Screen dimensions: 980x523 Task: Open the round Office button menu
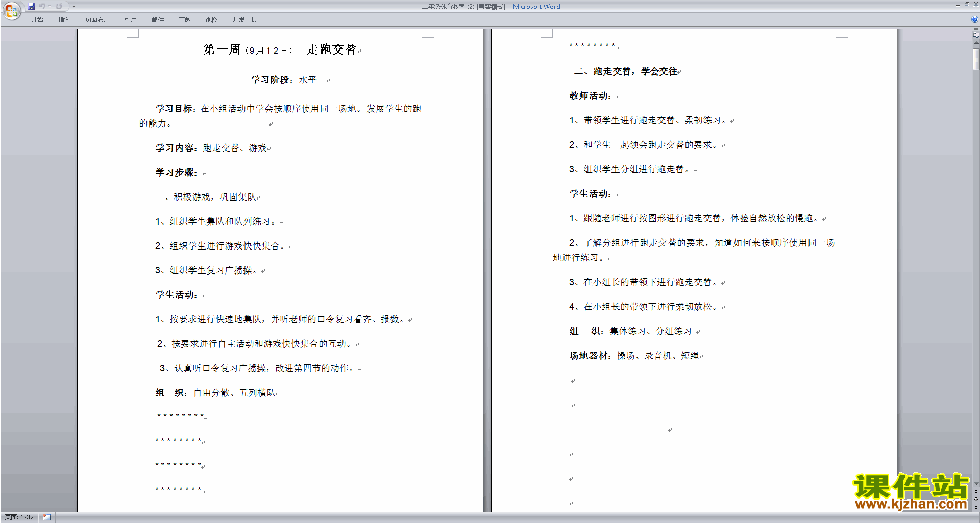pyautogui.click(x=12, y=11)
